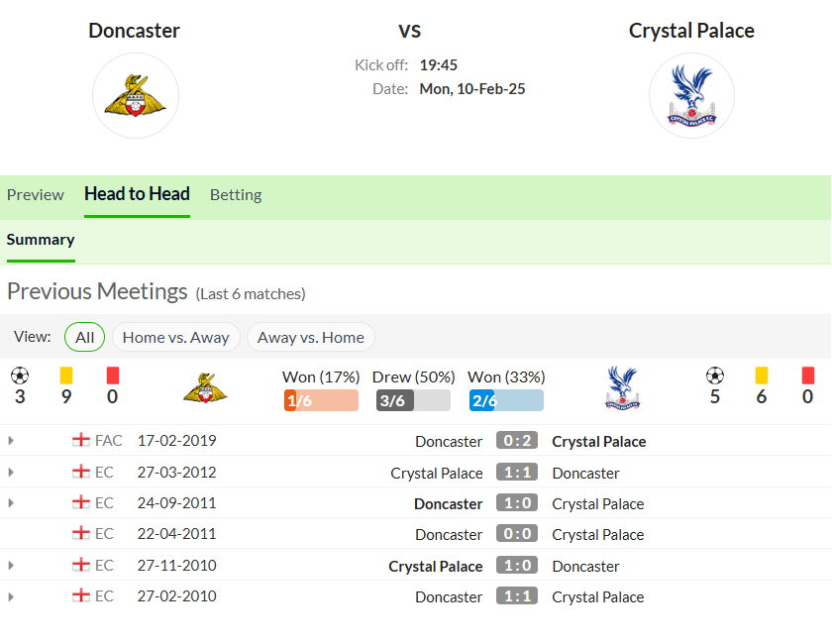This screenshot has width=832, height=644.
Task: Open the Betting tab
Action: point(236,195)
